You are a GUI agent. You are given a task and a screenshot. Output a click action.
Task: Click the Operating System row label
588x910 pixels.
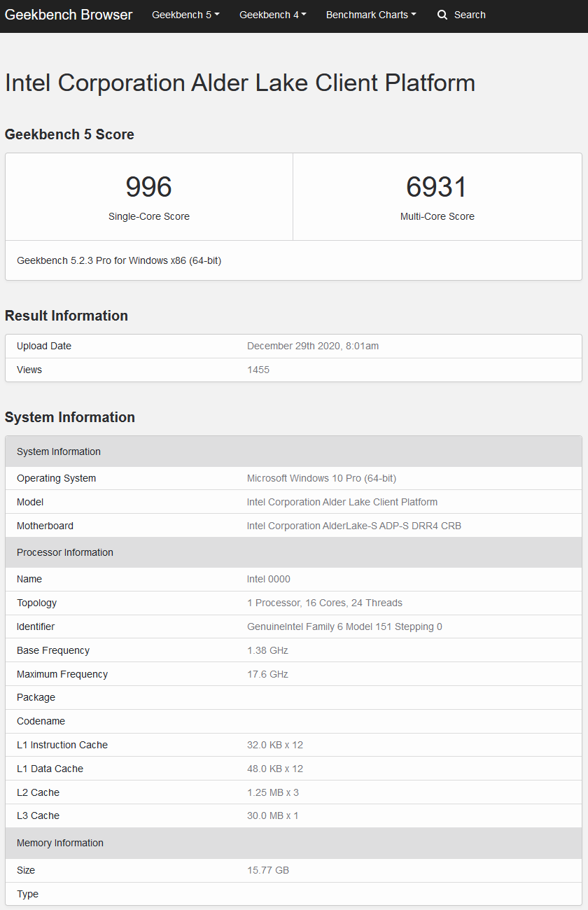(57, 478)
